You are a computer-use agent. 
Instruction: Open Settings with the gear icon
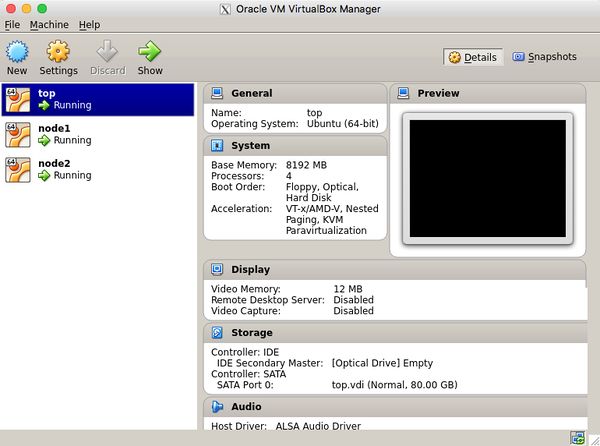click(58, 52)
